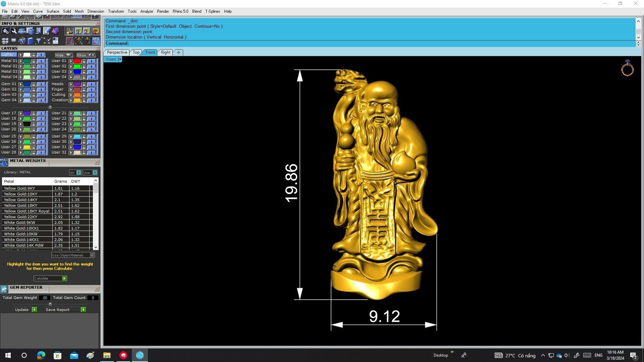Viewport: 644px width, 362px height.
Task: Open the Surface menu
Action: (53, 11)
